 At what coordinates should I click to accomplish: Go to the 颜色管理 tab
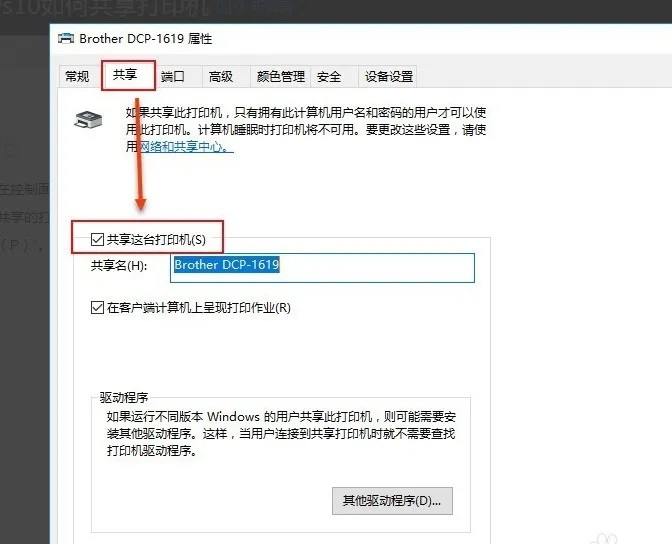click(x=281, y=77)
